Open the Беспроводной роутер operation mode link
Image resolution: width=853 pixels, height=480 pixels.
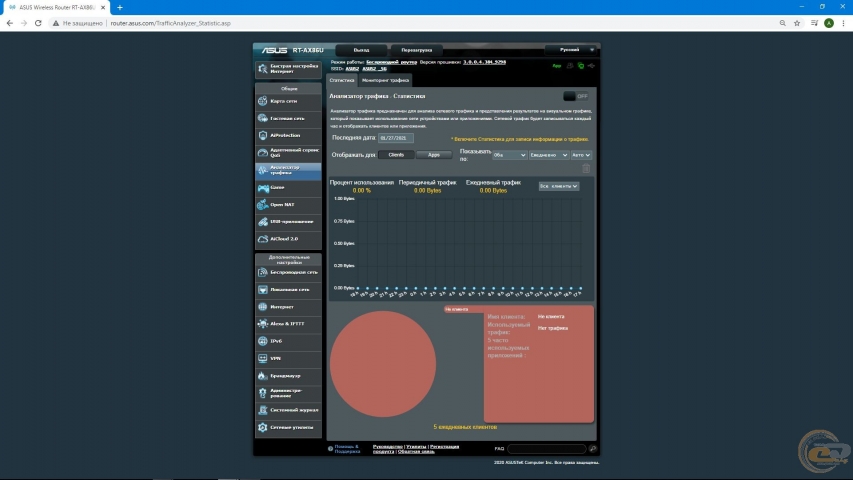[x=392, y=62]
